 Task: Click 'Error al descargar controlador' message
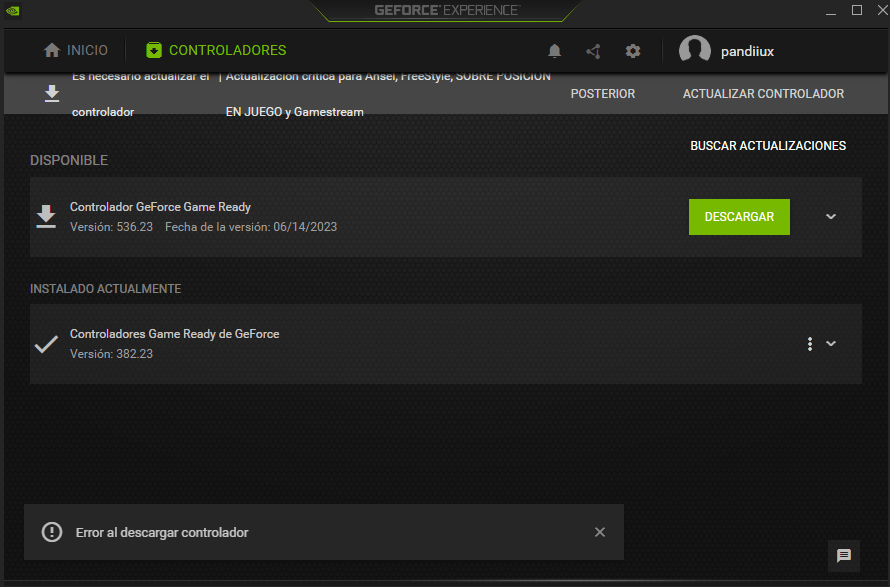click(x=162, y=533)
